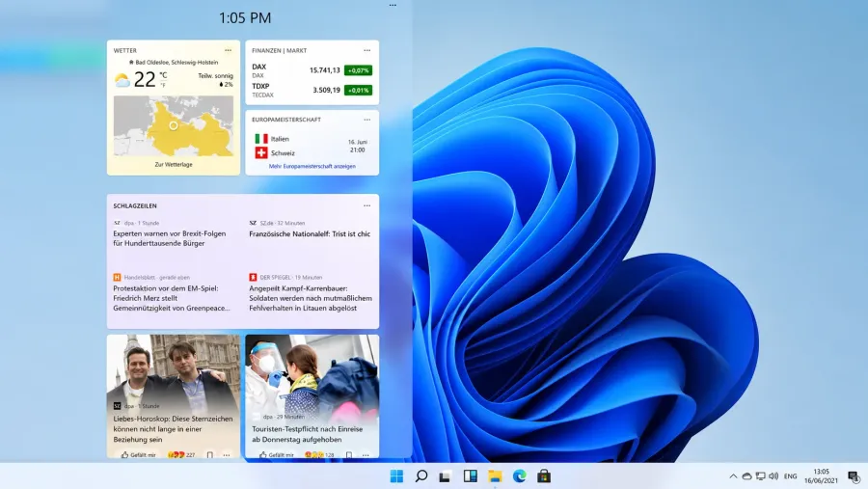Open widgets panel settings three-dot menu at top
This screenshot has width=868, height=489.
click(393, 5)
